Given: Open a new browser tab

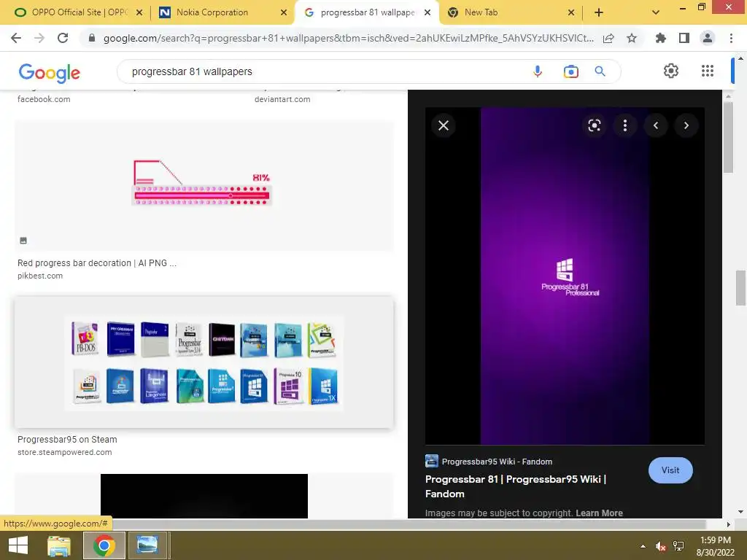Looking at the screenshot, I should click(599, 13).
